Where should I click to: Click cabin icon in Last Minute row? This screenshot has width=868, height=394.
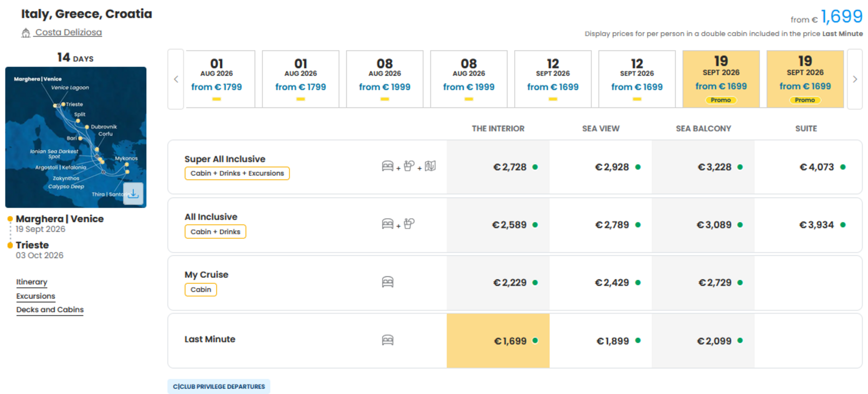pyautogui.click(x=388, y=340)
